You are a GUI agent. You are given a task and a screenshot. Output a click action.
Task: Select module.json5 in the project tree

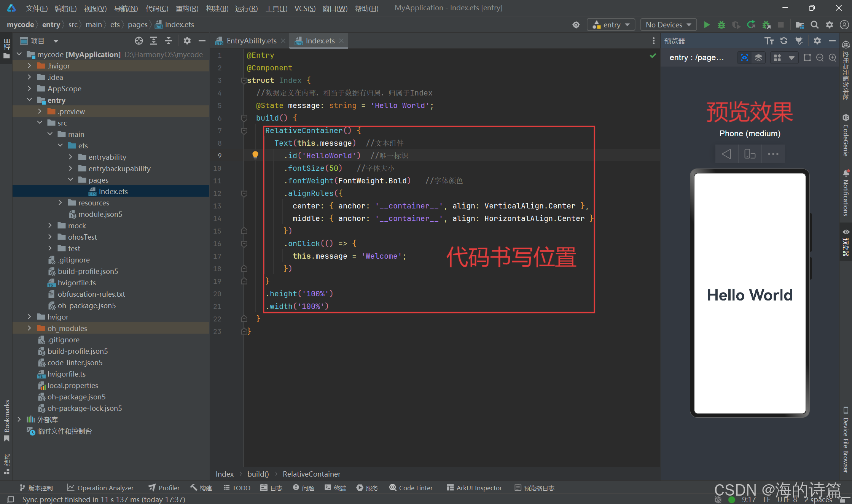(100, 214)
